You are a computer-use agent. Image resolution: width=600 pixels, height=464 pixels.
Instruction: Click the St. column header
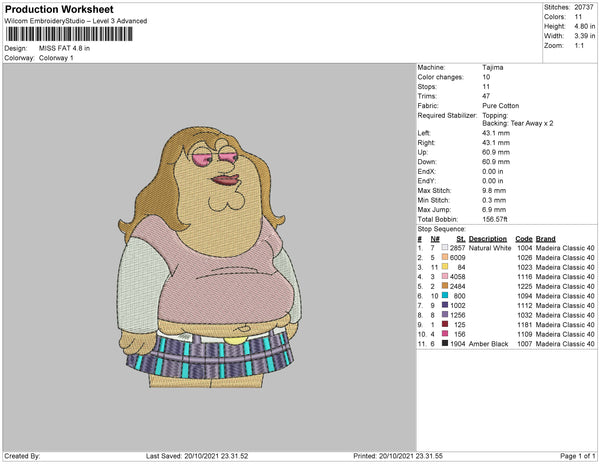(x=460, y=240)
